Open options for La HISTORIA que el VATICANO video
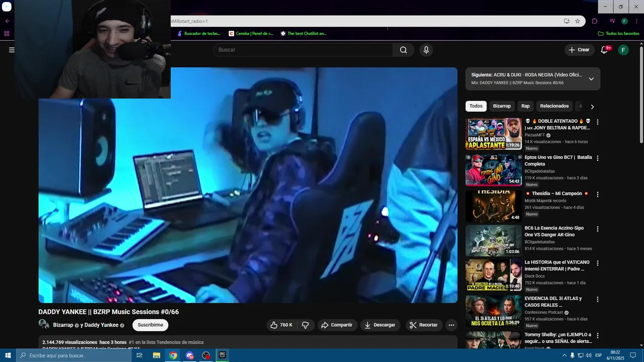Screen dimensions: 644x362 click(598, 263)
